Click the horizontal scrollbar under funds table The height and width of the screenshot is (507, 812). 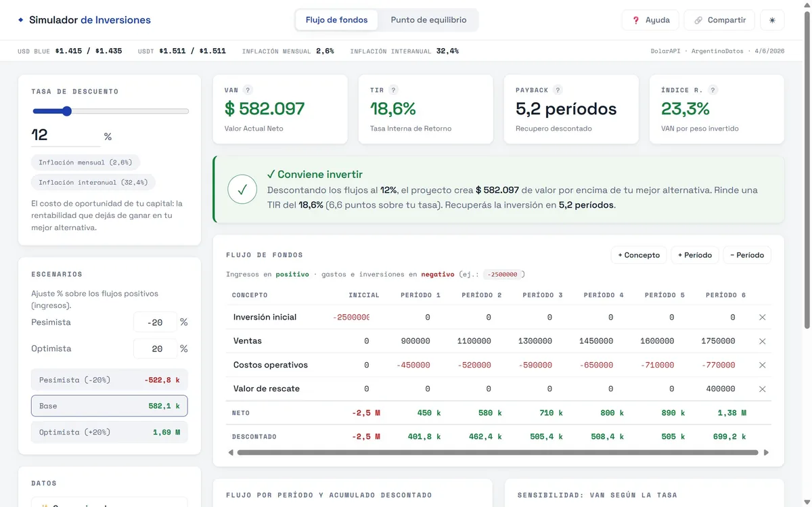click(x=498, y=453)
